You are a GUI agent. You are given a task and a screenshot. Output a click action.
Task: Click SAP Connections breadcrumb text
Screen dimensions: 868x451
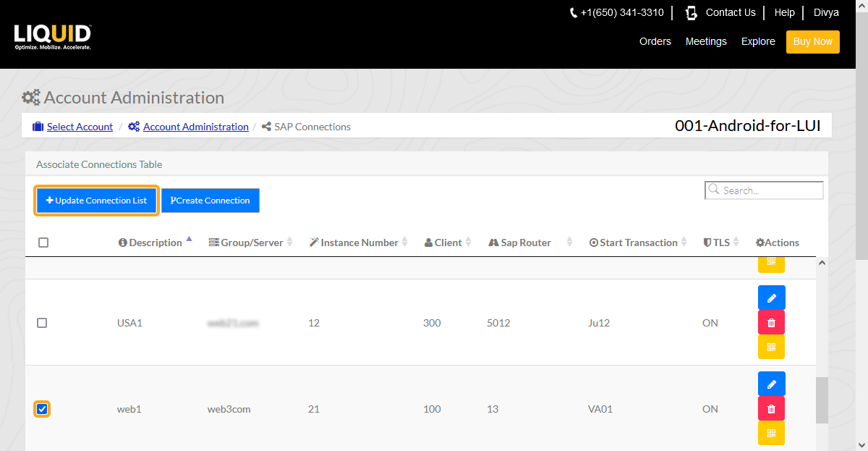click(312, 127)
